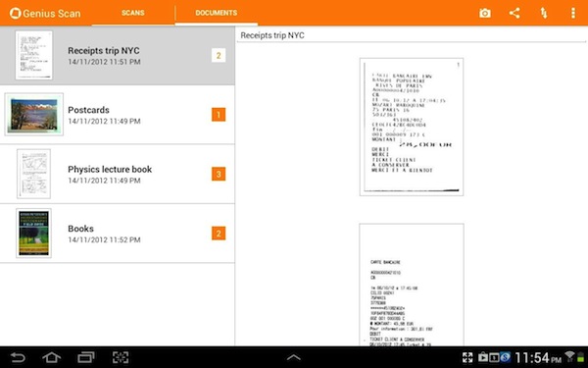
Task: Switch to the SCANS tab
Action: pos(132,13)
